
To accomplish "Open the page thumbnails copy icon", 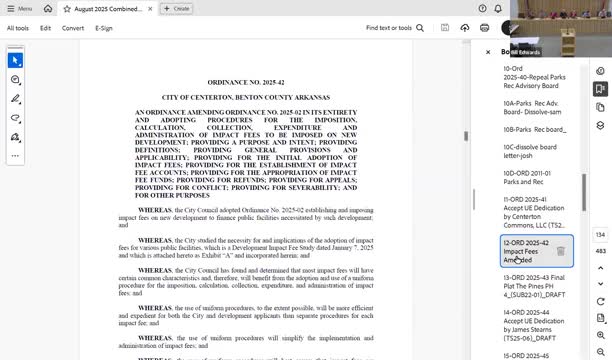I will pyautogui.click(x=600, y=107).
